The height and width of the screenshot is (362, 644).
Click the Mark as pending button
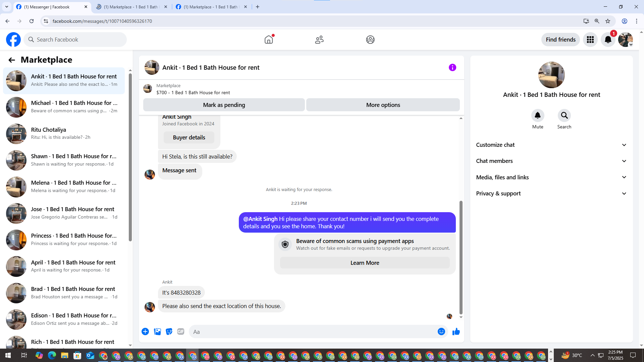tap(224, 105)
